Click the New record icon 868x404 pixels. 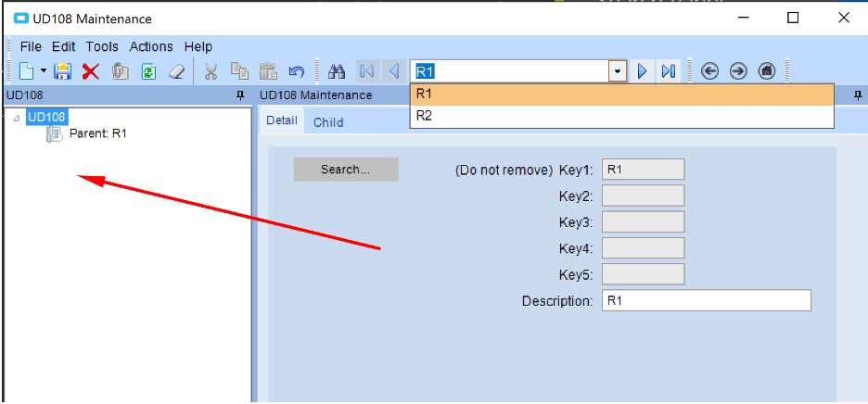coord(27,71)
